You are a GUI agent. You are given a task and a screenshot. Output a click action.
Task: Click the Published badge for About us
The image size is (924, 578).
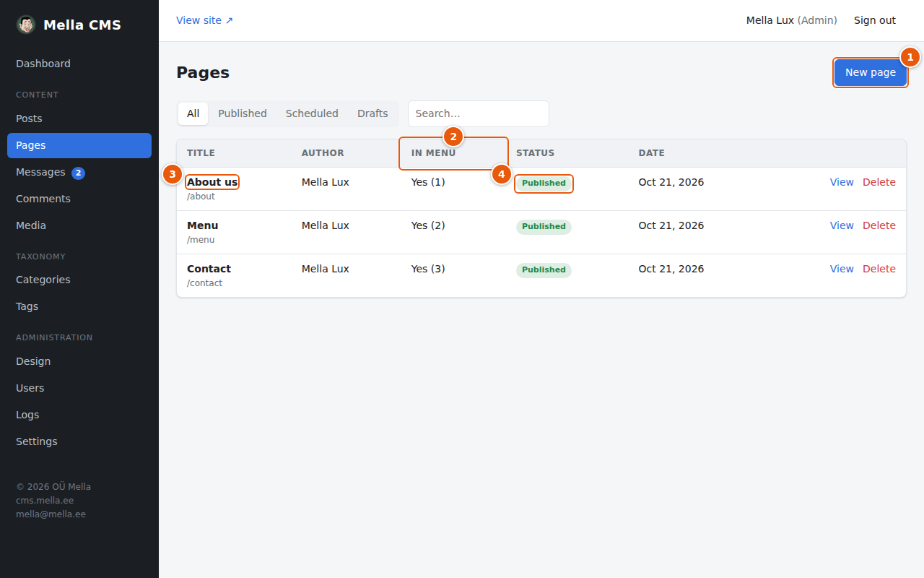click(544, 184)
